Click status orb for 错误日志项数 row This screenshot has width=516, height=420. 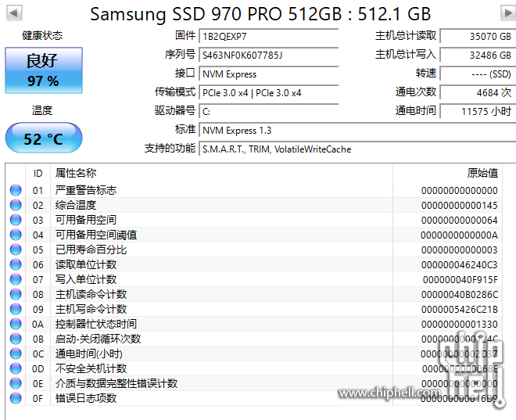click(x=16, y=398)
